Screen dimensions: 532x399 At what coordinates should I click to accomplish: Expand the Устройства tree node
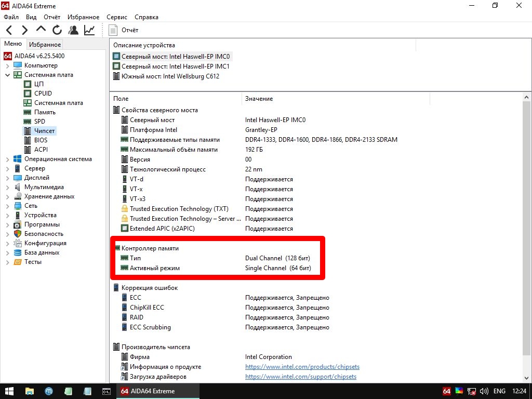pyautogui.click(x=7, y=215)
